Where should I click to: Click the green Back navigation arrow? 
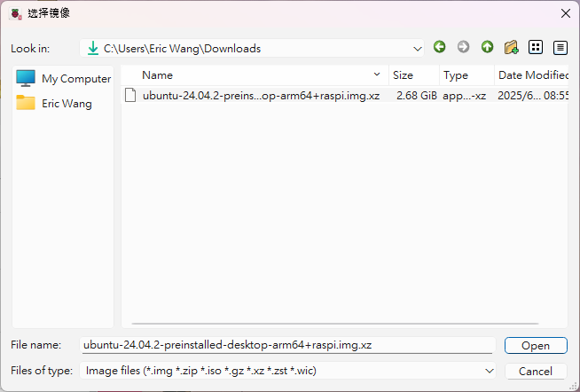pos(439,47)
